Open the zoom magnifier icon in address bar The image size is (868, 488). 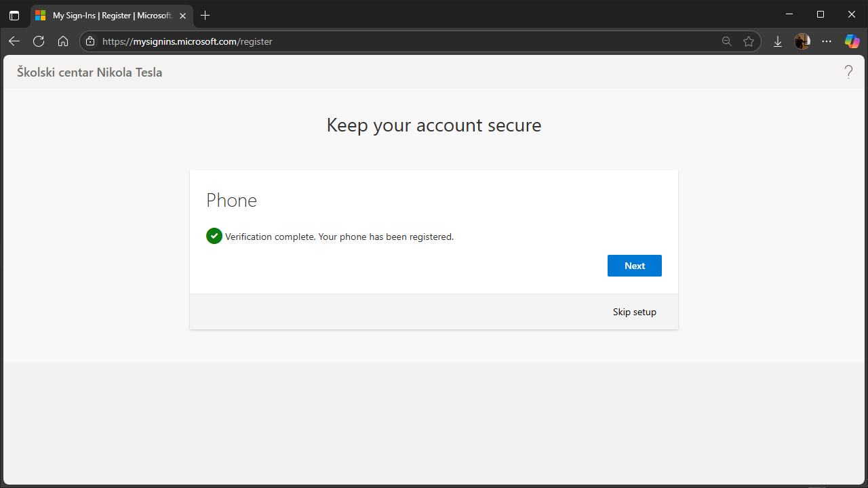727,41
